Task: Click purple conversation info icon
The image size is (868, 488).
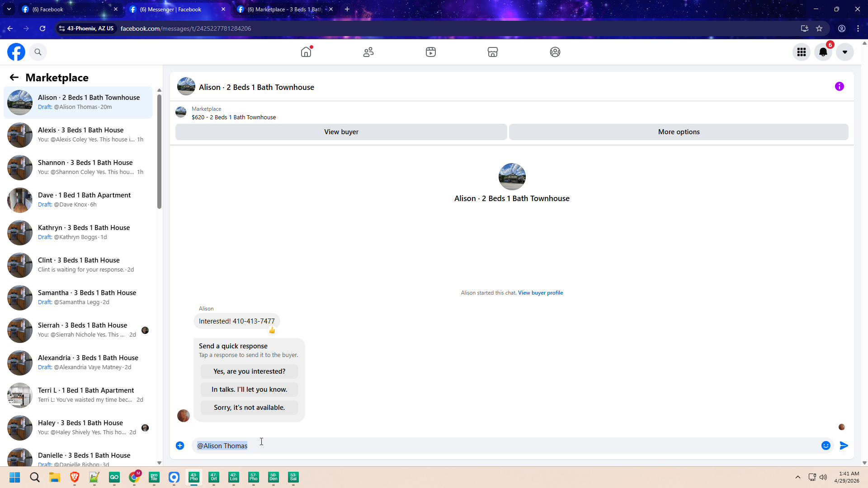Action: point(840,86)
